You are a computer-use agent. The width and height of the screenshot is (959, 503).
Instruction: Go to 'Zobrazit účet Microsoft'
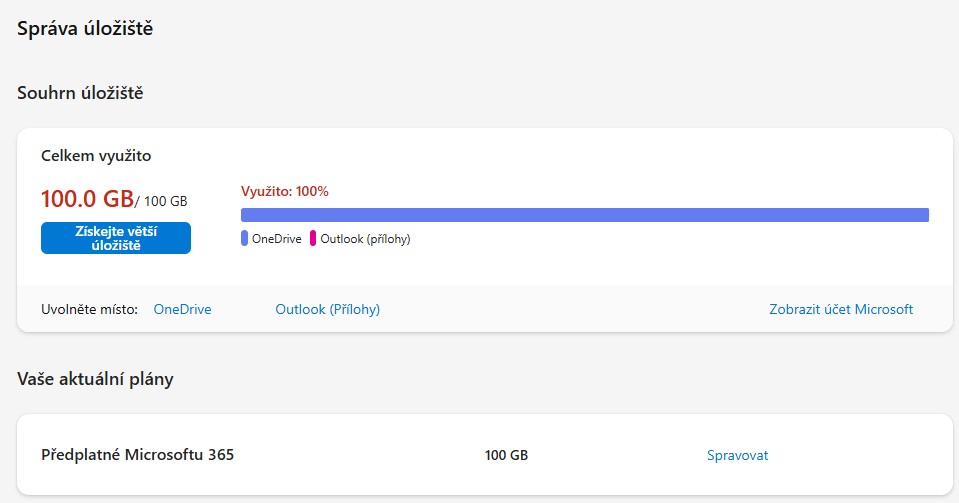(840, 310)
